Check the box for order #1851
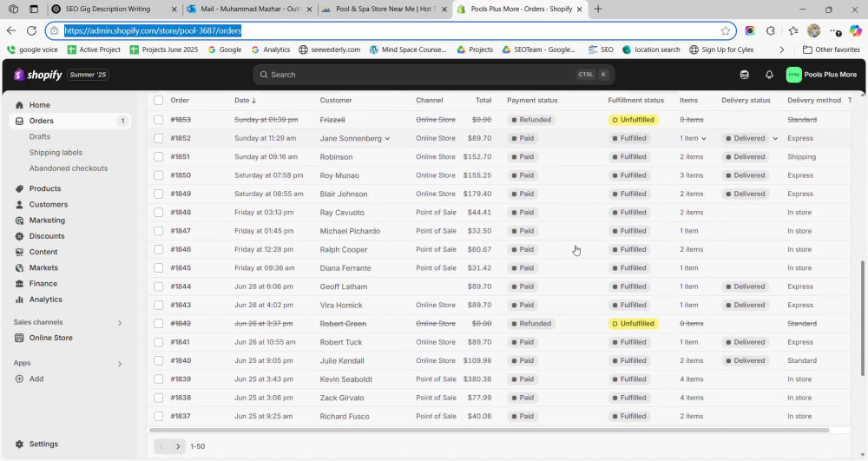The image size is (868, 461). pyautogui.click(x=158, y=156)
